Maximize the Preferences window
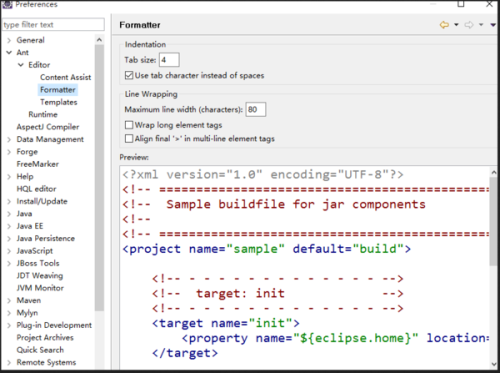Screen dimensions: 500x373 (461, 4)
